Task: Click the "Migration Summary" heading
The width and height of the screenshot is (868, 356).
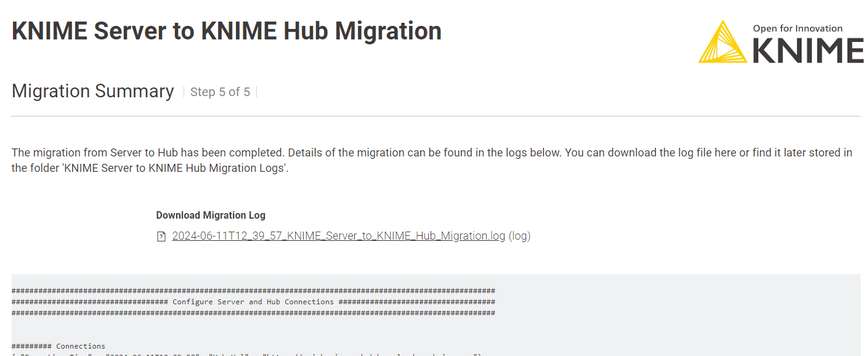Action: 93,91
